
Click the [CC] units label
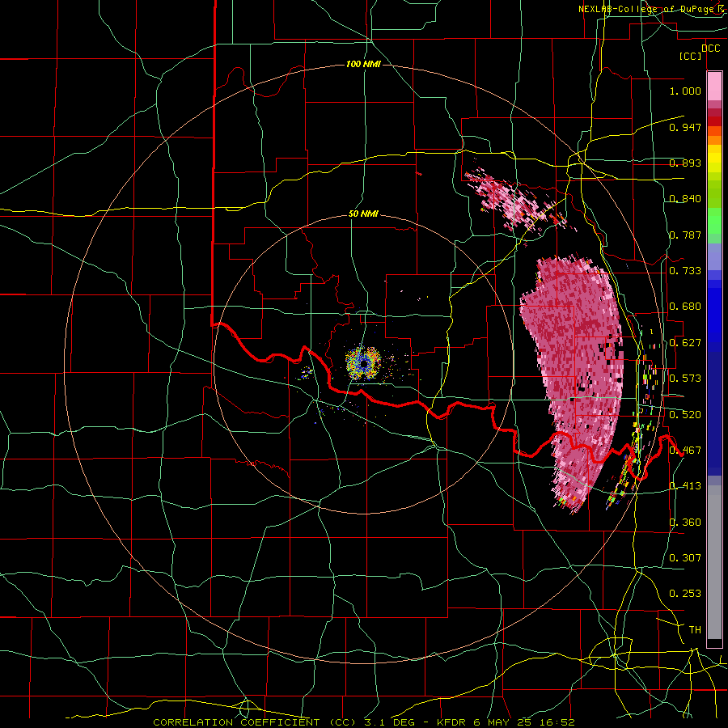click(691, 56)
